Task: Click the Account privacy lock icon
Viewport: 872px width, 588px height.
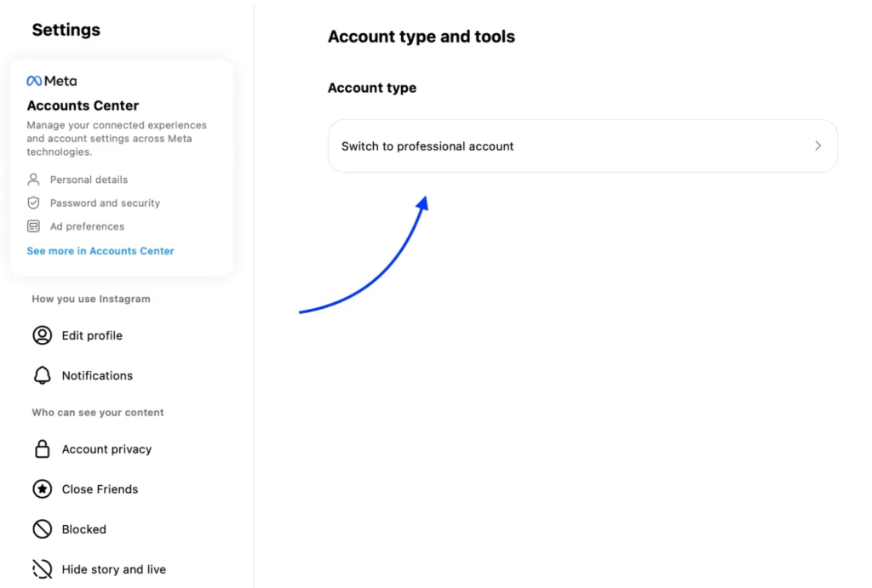Action: 42,448
